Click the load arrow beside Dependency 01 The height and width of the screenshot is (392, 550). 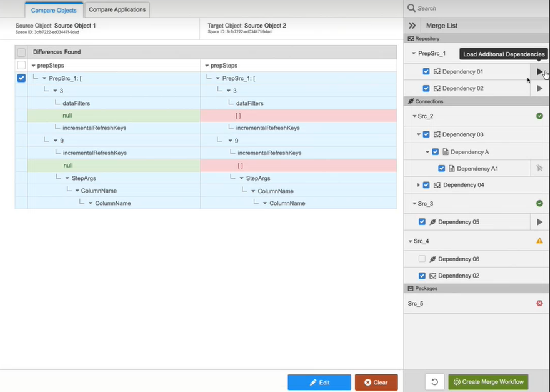pyautogui.click(x=539, y=72)
